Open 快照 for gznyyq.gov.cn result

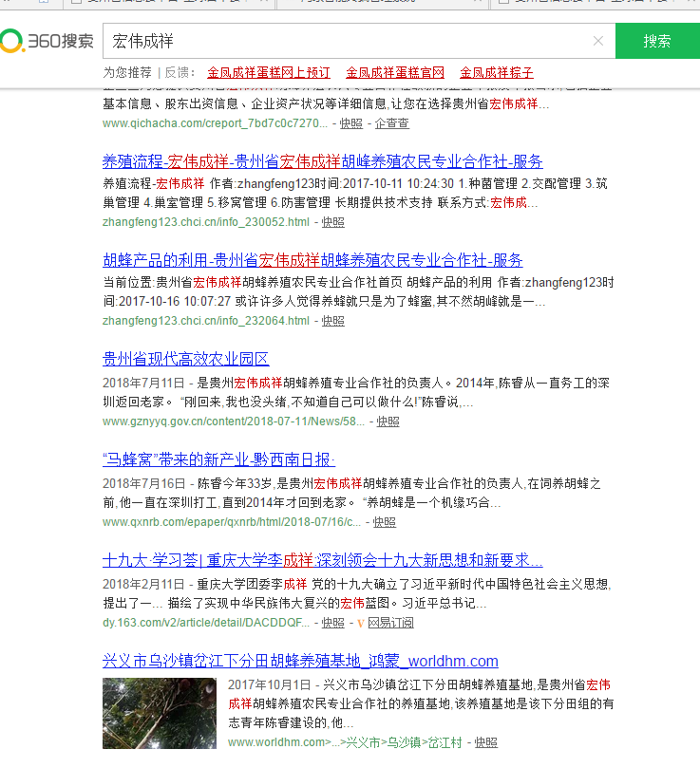click(388, 421)
